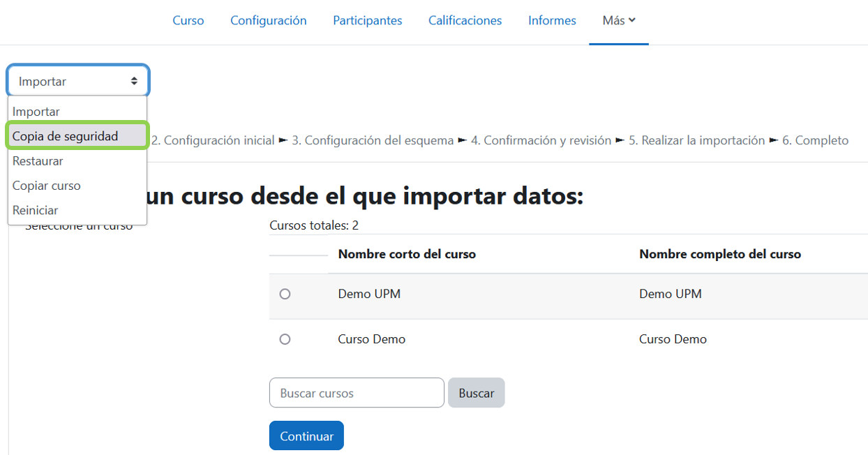Open the Más dropdown chevron

pyautogui.click(x=632, y=20)
